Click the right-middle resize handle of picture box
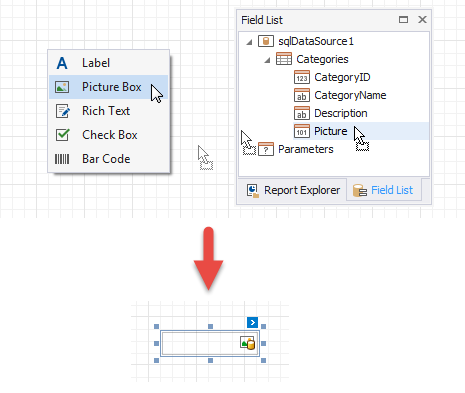465x393 pixels. click(264, 343)
